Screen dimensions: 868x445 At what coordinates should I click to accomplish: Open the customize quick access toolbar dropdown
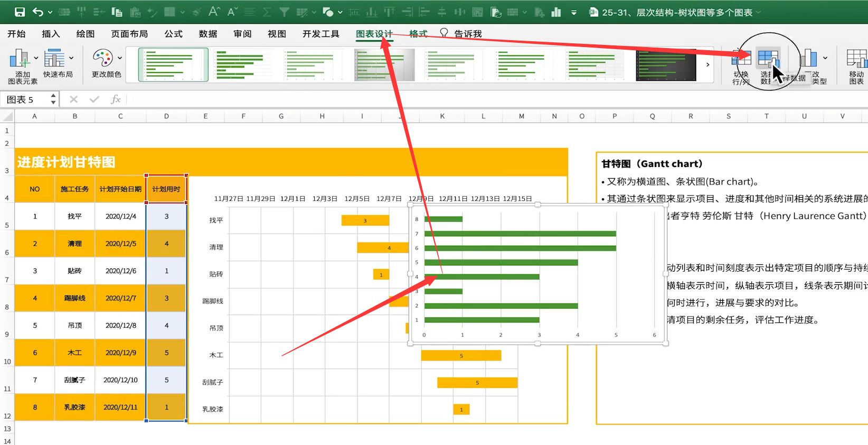574,12
